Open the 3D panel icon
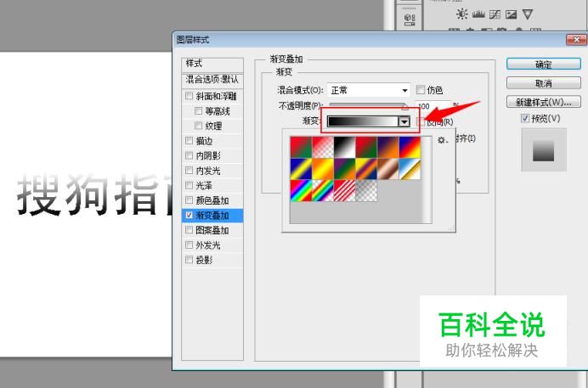 (x=410, y=20)
